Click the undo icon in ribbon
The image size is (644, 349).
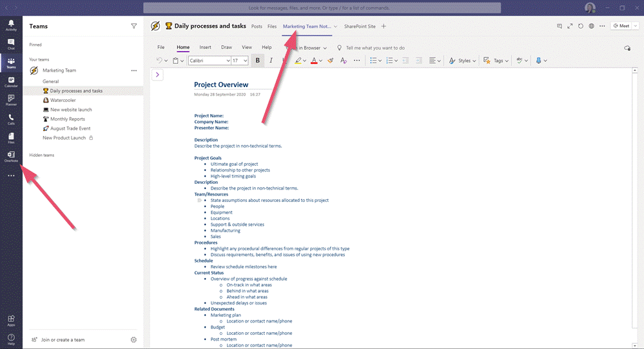[159, 61]
